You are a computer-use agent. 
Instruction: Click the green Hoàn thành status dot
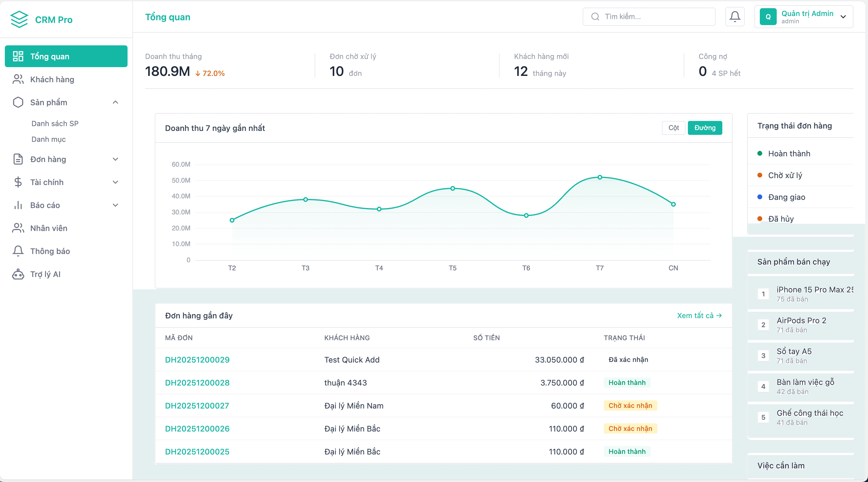tap(759, 153)
